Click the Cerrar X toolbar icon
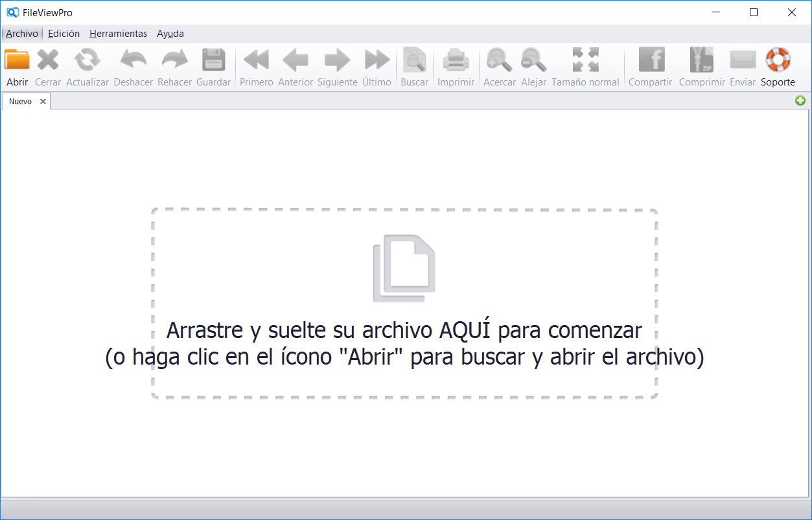Image resolution: width=812 pixels, height=520 pixels. tap(48, 60)
